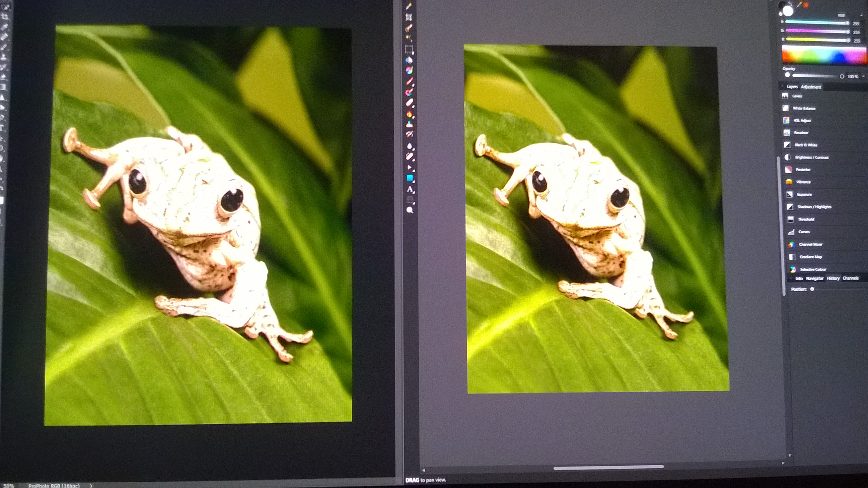868x488 pixels.
Task: Open the Info tab
Action: [x=799, y=278]
